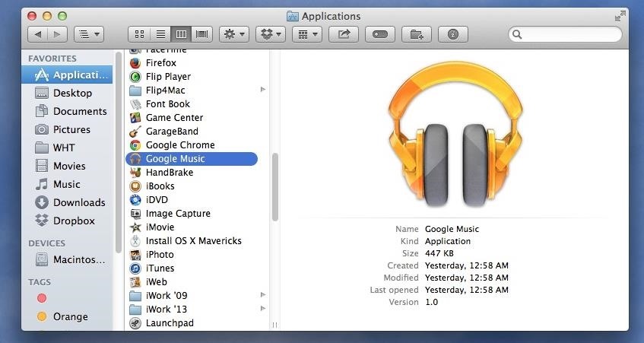Select the Google Chrome app icon

point(135,145)
